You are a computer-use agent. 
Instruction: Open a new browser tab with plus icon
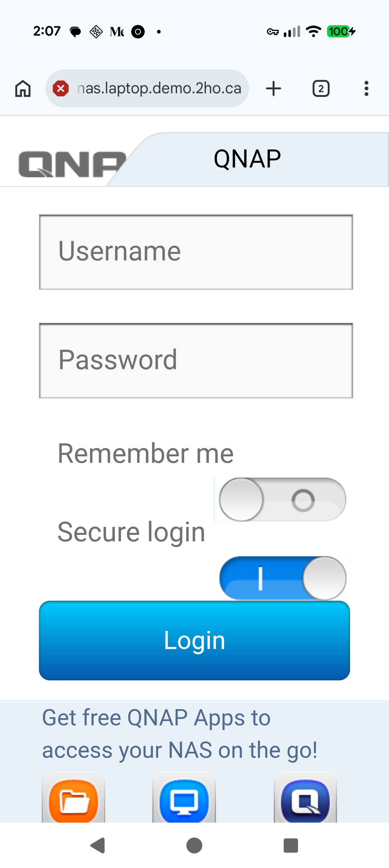[x=273, y=88]
